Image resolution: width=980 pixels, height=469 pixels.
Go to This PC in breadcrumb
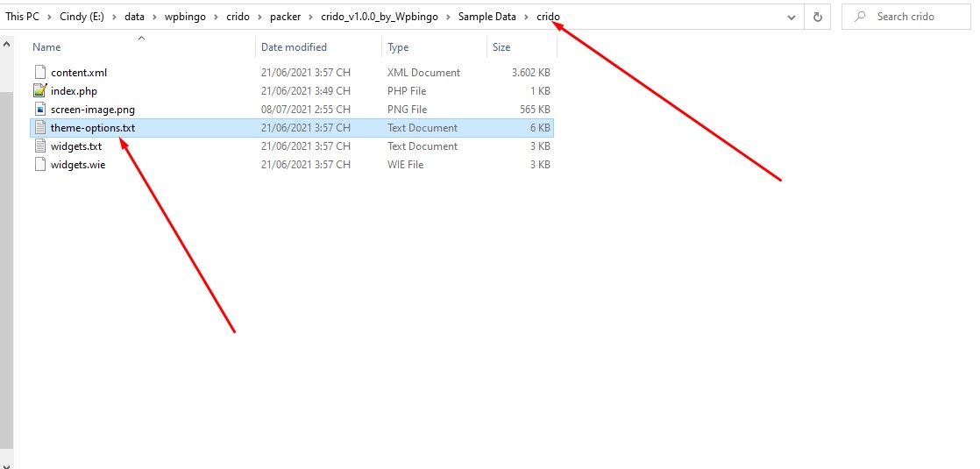point(23,17)
